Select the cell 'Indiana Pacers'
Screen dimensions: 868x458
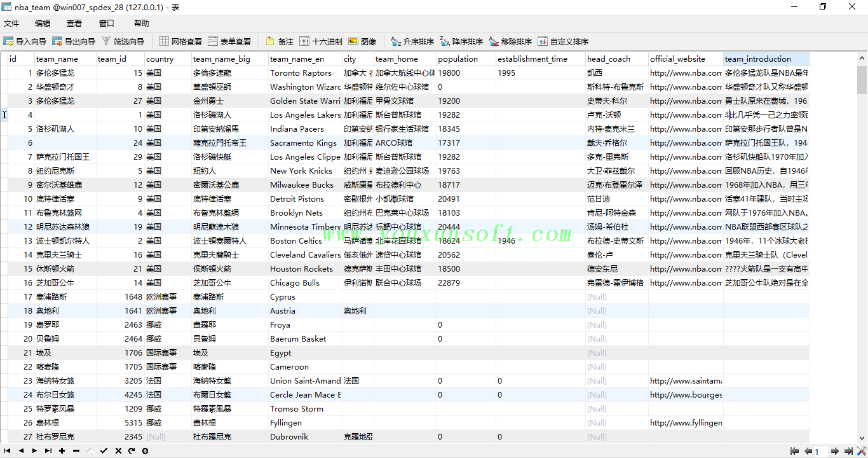click(x=305, y=129)
